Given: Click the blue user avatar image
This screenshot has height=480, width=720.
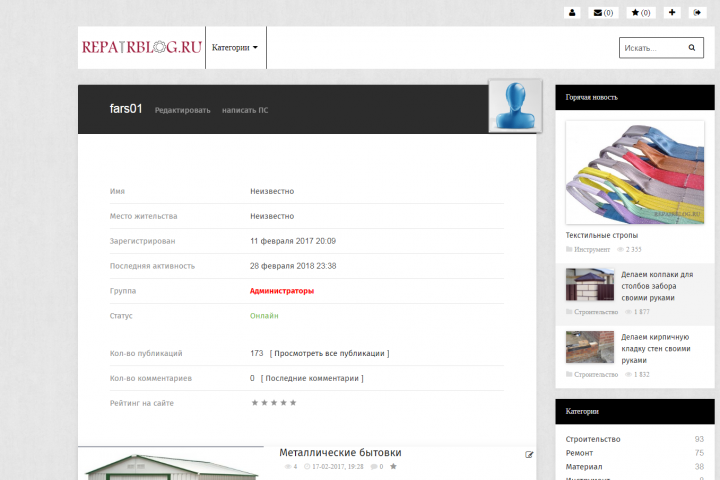Looking at the screenshot, I should [x=515, y=106].
